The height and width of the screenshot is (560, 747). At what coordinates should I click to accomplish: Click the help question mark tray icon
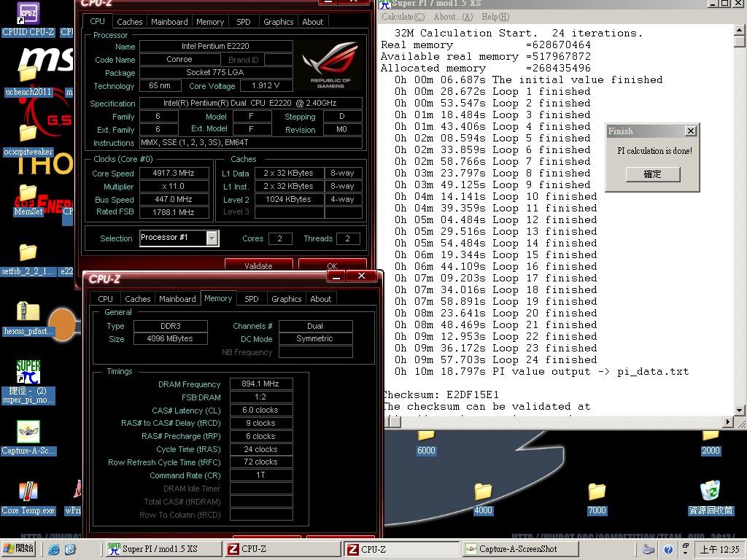point(668,550)
